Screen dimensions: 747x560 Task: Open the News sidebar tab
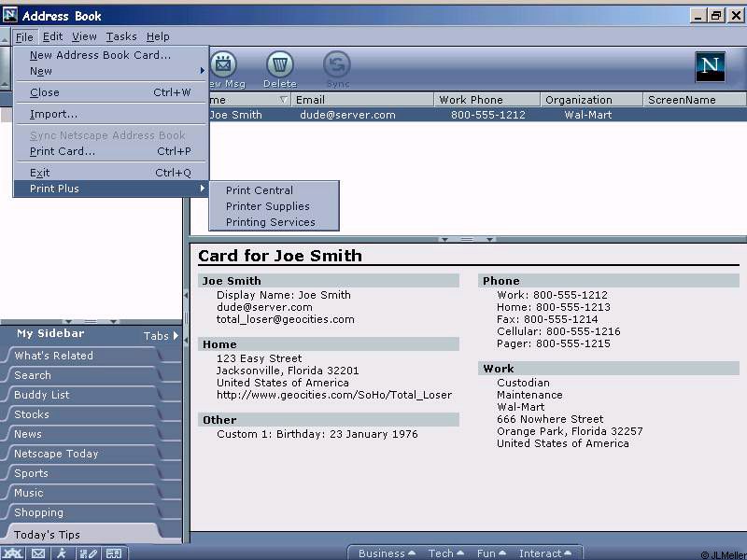[x=83, y=434]
